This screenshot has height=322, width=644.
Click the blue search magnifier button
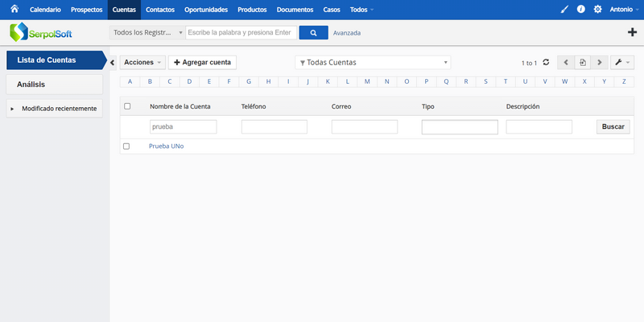click(x=313, y=33)
